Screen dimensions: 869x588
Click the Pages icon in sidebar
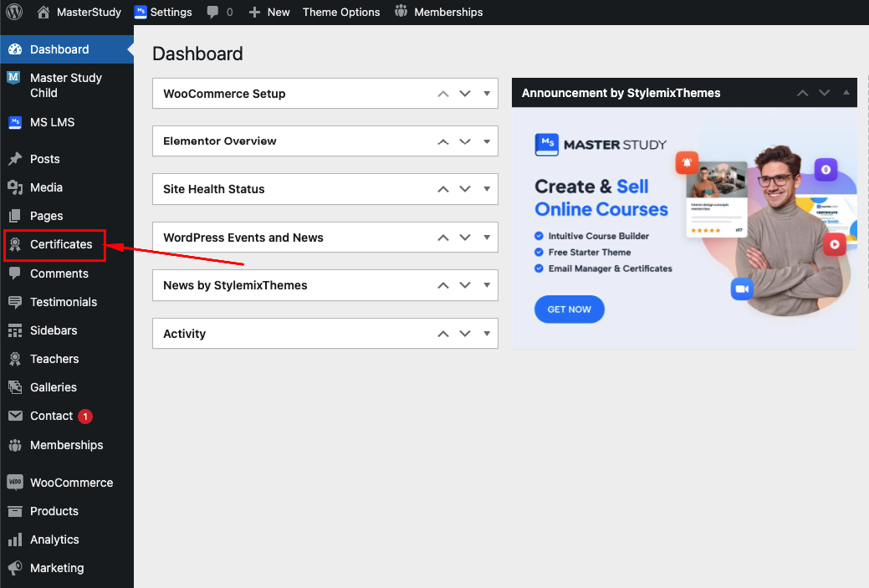(15, 216)
